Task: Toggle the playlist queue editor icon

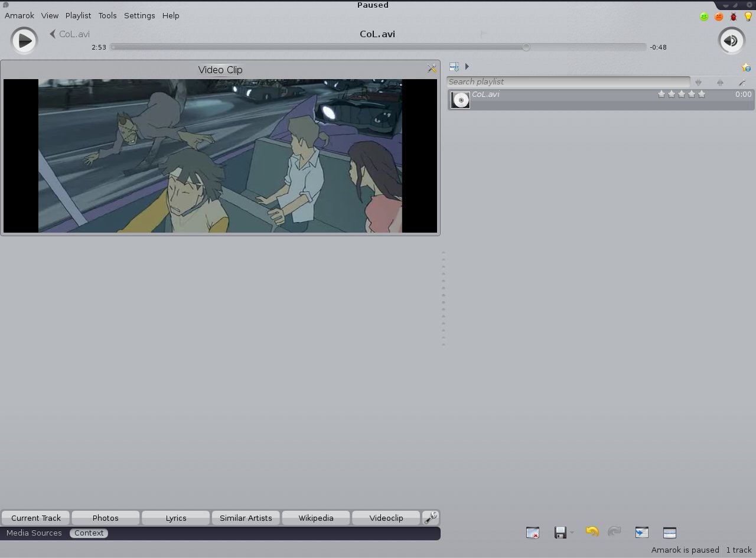Action: pos(669,533)
